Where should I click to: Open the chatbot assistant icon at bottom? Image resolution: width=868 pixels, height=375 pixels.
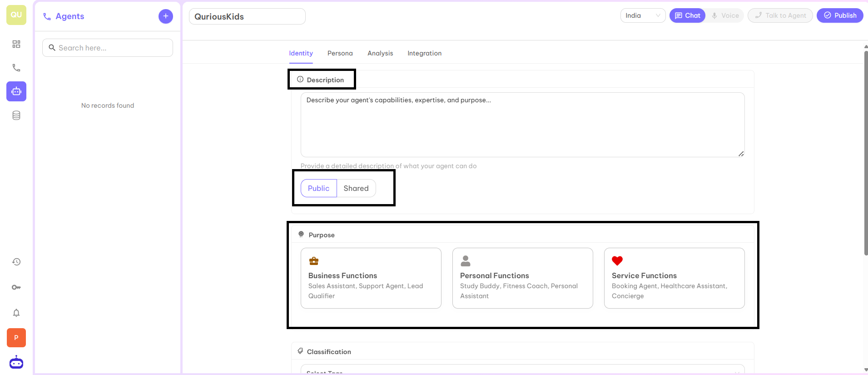tap(16, 362)
